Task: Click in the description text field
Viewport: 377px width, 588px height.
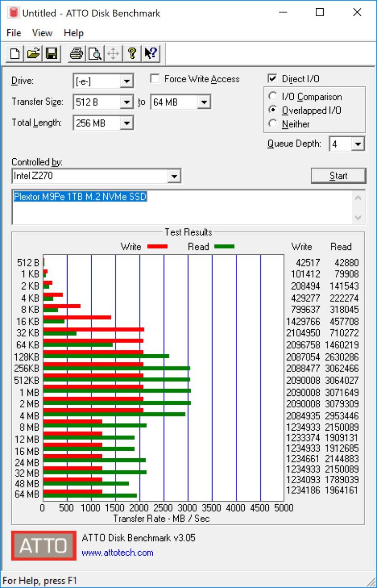Action: pyautogui.click(x=181, y=207)
